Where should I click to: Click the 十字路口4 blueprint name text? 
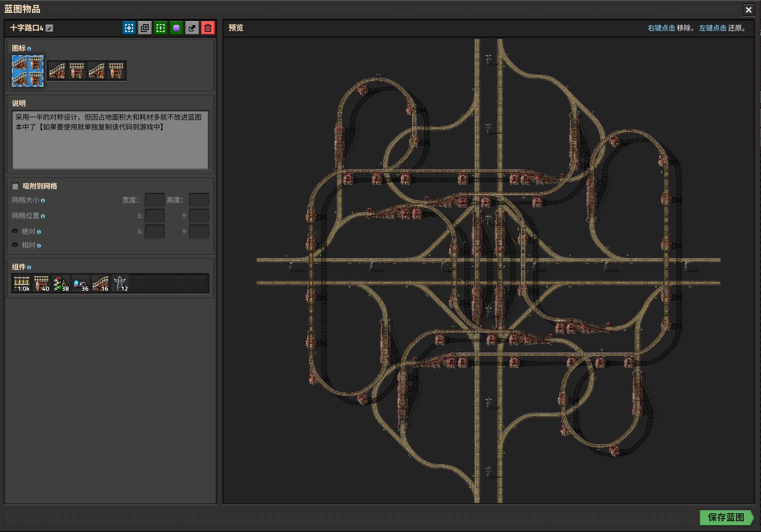[x=27, y=28]
